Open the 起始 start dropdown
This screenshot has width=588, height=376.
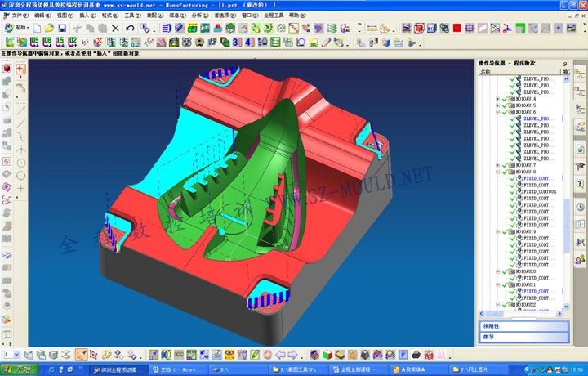click(17, 28)
